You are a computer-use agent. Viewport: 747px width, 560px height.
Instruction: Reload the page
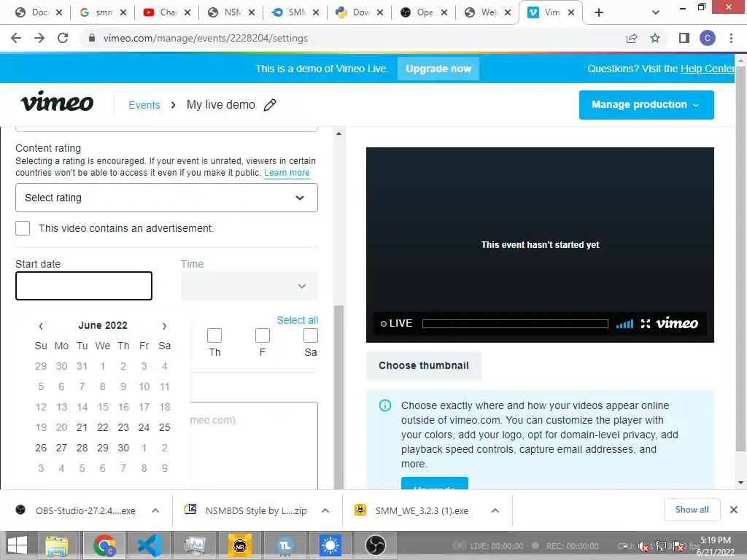click(x=63, y=38)
